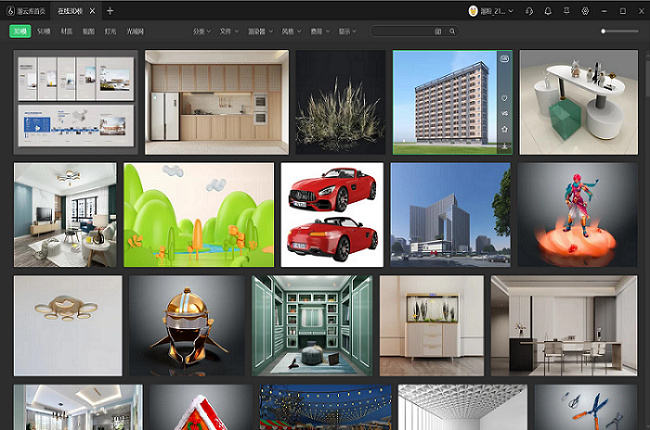The width and height of the screenshot is (650, 430).
Task: Open the white oval display table model
Action: [579, 102]
